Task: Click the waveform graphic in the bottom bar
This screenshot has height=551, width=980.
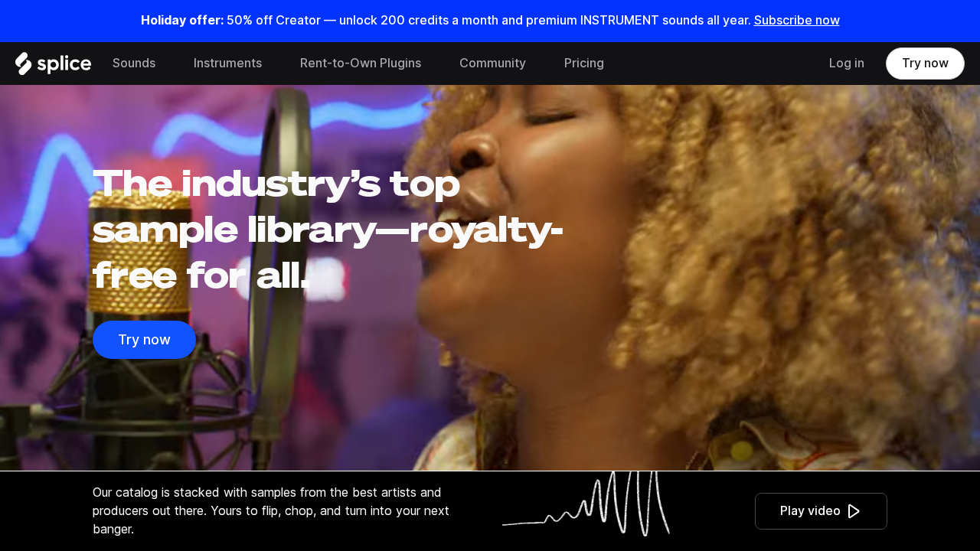Action: pyautogui.click(x=586, y=504)
